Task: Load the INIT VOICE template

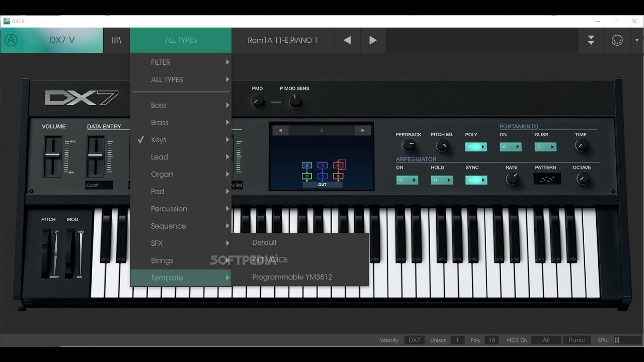Action: tap(300, 259)
